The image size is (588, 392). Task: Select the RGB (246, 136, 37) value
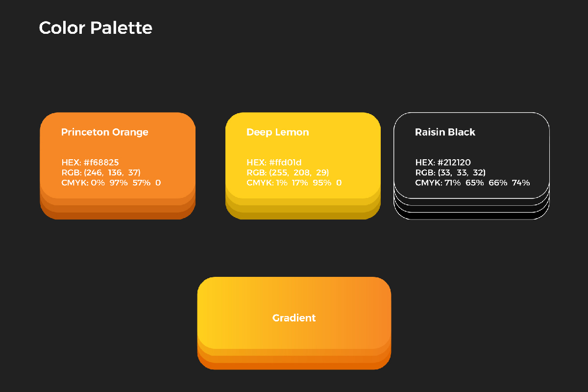[101, 172]
